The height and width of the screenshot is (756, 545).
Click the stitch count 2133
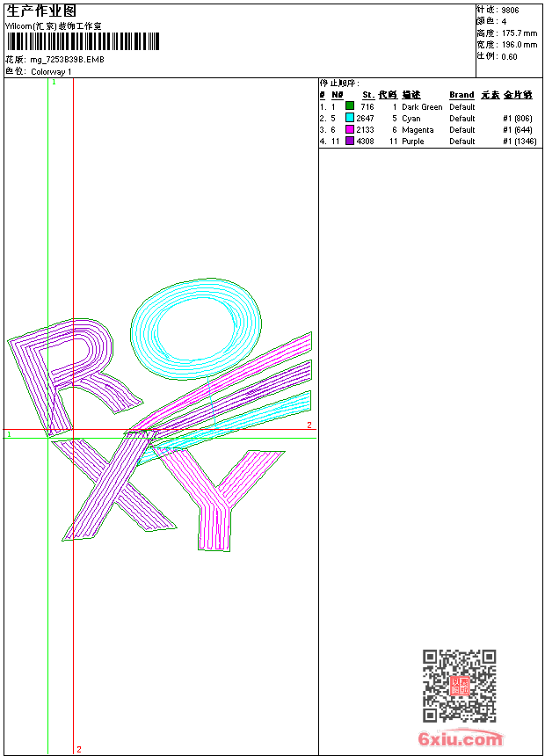coord(365,130)
